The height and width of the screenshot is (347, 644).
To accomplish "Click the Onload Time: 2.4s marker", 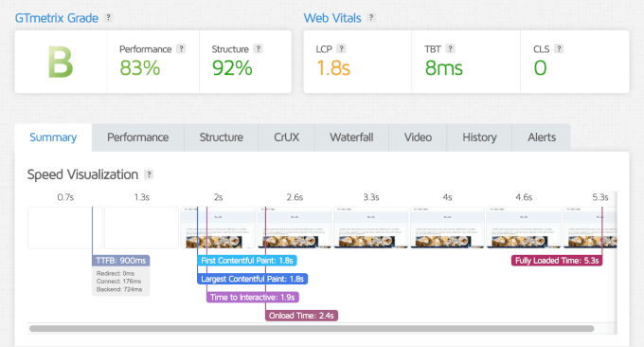I will pyautogui.click(x=301, y=316).
